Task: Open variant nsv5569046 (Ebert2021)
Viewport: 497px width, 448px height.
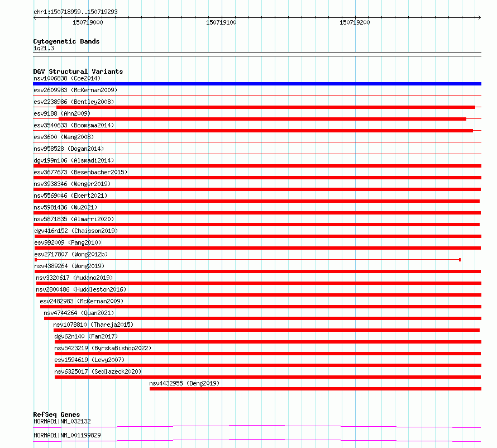Action: pyautogui.click(x=70, y=196)
